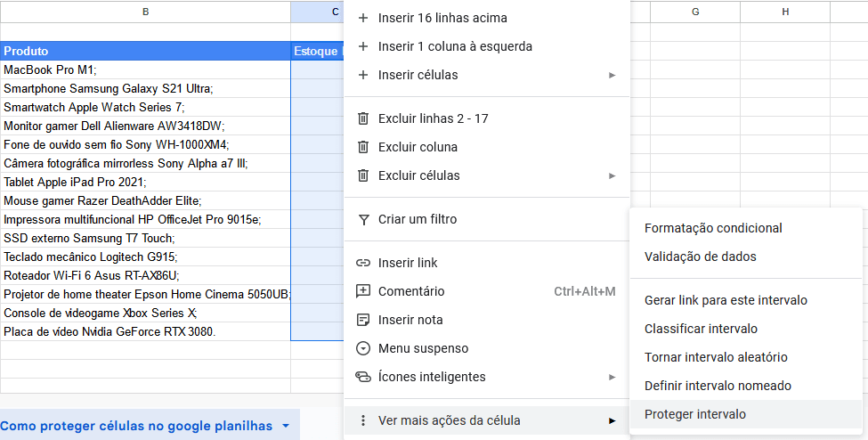Click the funnel icon for Criar um filtro

[362, 219]
